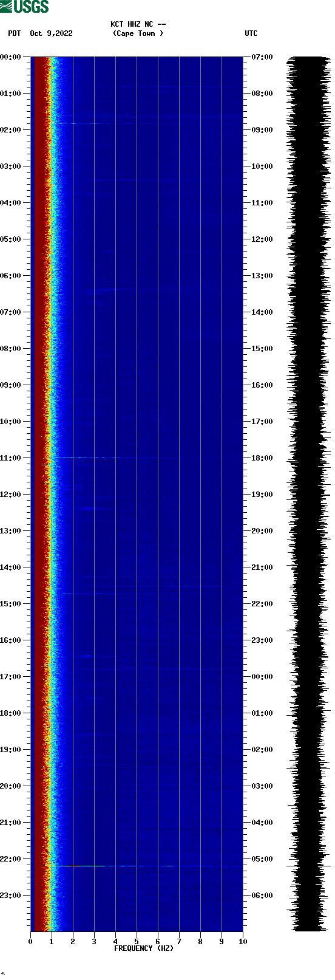
Task: Click UTC time label '21:00'
Action: [262, 567]
